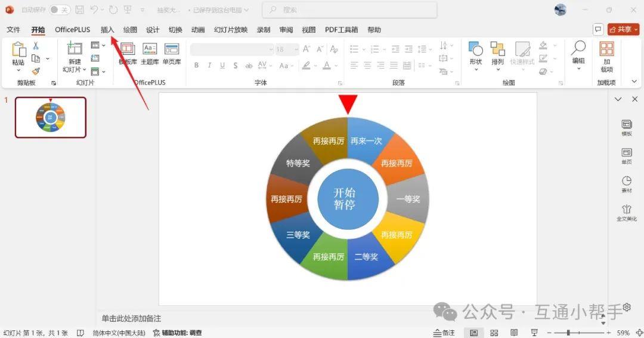Toggle Underline formatting
Image resolution: width=644 pixels, height=338 pixels.
click(222, 65)
